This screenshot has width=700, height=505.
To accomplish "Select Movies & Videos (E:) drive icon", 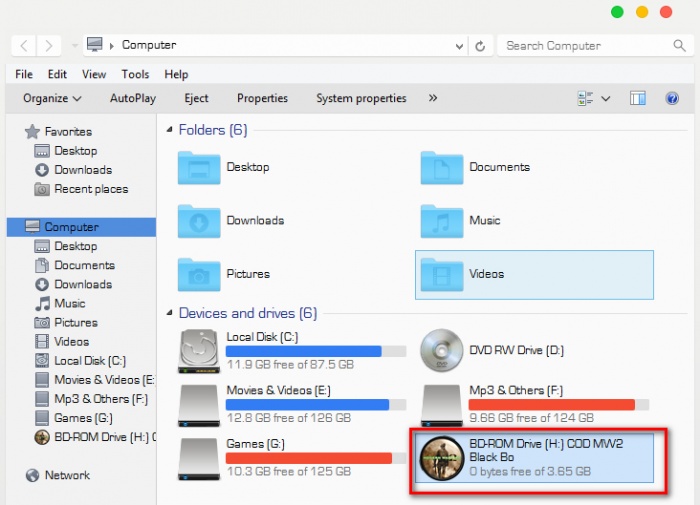I will [x=199, y=405].
